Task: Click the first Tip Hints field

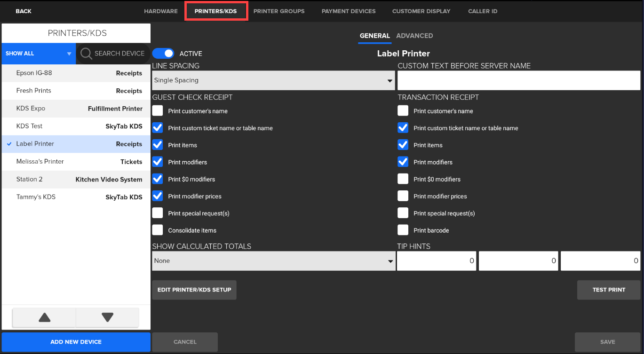Action: 437,260
